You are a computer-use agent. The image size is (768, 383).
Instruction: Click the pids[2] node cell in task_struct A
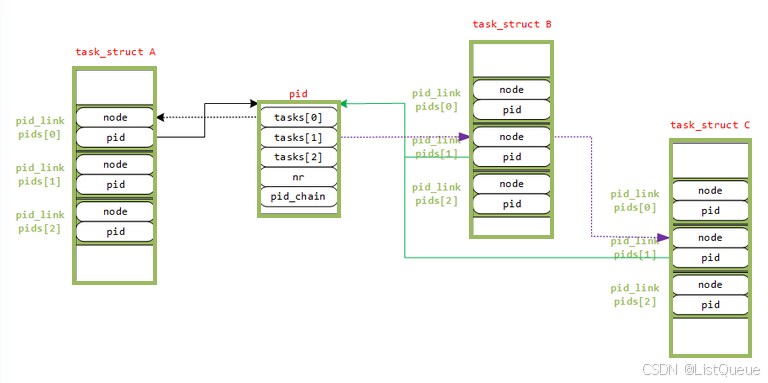(x=115, y=212)
